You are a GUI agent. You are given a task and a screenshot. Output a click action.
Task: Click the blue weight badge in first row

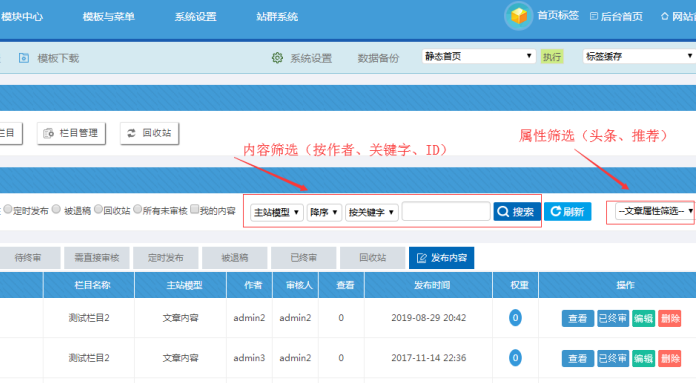point(515,318)
